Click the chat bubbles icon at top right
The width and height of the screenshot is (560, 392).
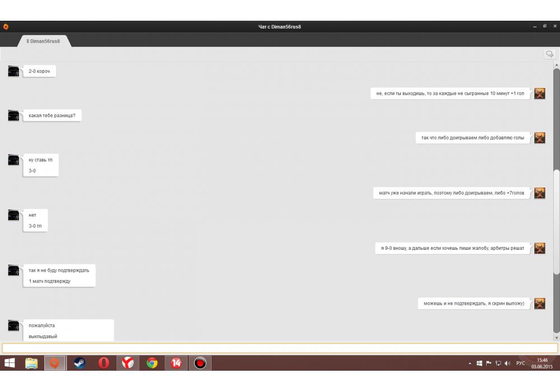click(x=549, y=54)
